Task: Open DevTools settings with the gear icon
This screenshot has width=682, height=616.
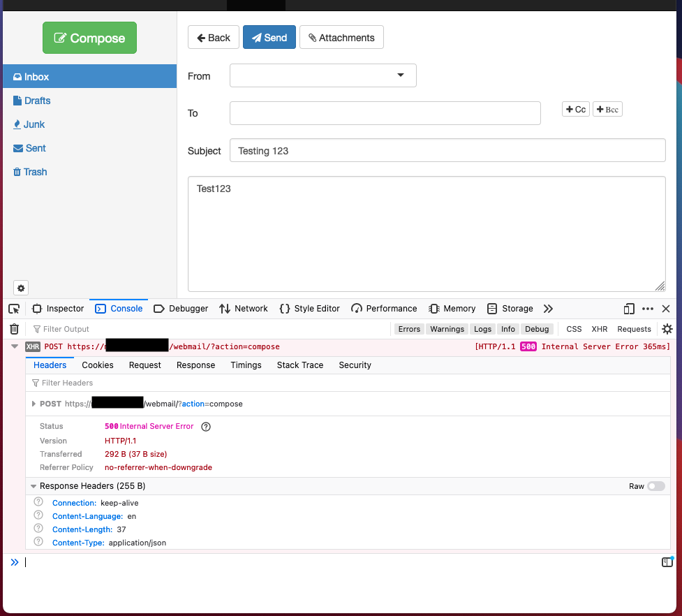Action: pos(667,328)
